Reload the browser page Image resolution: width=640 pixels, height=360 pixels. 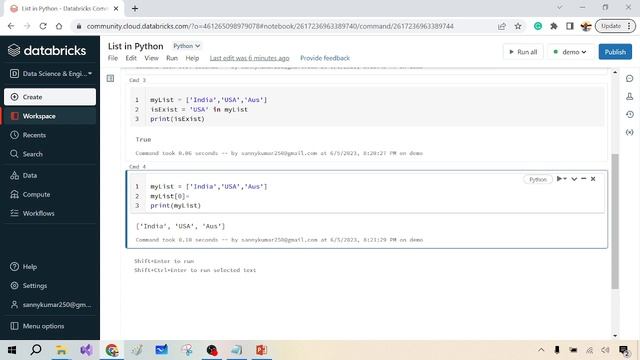pos(43,26)
